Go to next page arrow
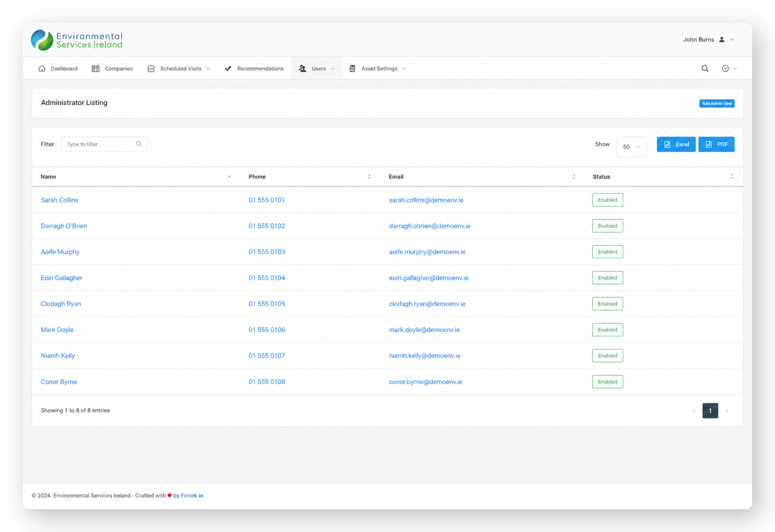775x532 pixels. tap(727, 411)
